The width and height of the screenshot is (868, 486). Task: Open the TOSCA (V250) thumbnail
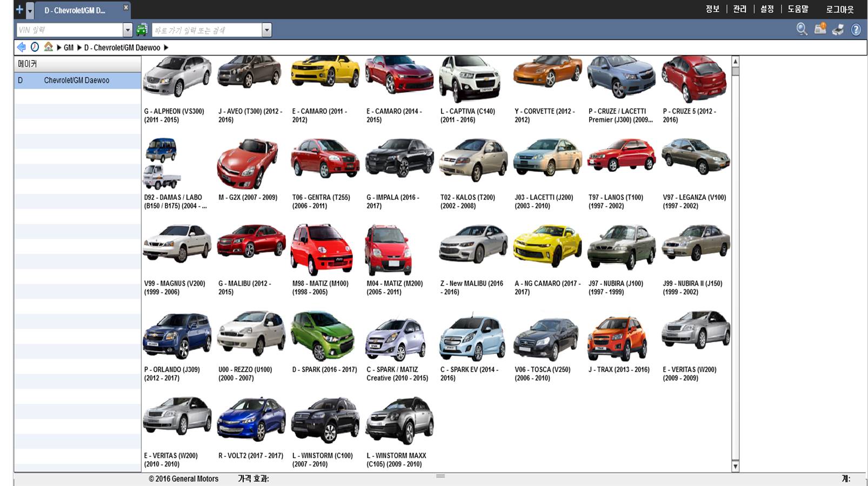pos(545,339)
